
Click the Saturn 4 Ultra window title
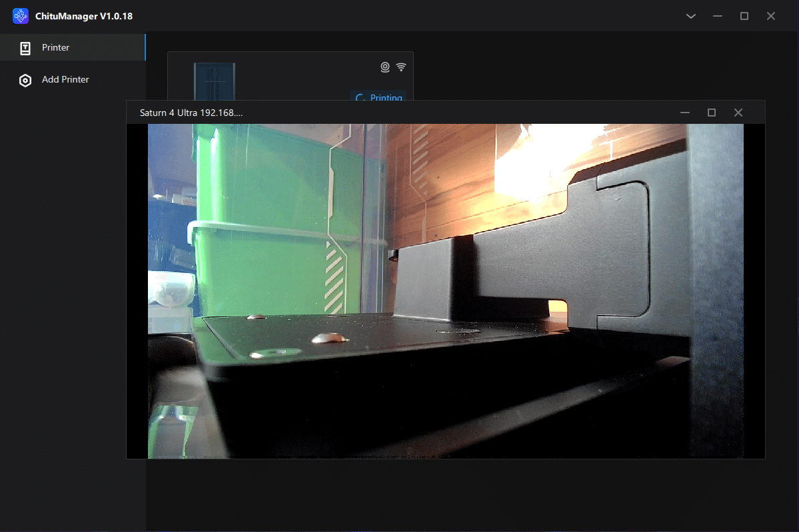(191, 113)
